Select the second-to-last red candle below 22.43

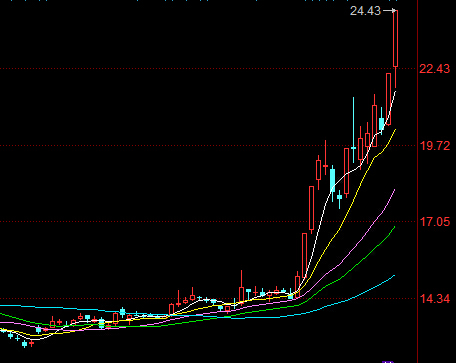click(x=388, y=99)
